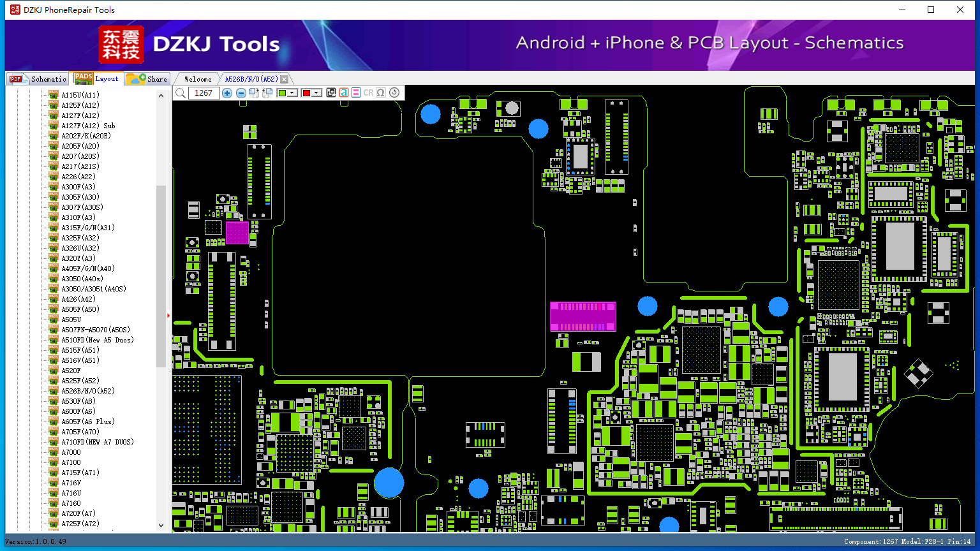Click the PADS icon beside A520F

pos(54,371)
